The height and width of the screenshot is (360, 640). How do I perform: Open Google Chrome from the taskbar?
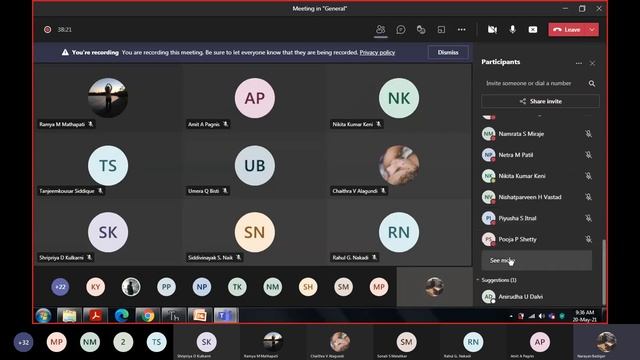tap(148, 316)
